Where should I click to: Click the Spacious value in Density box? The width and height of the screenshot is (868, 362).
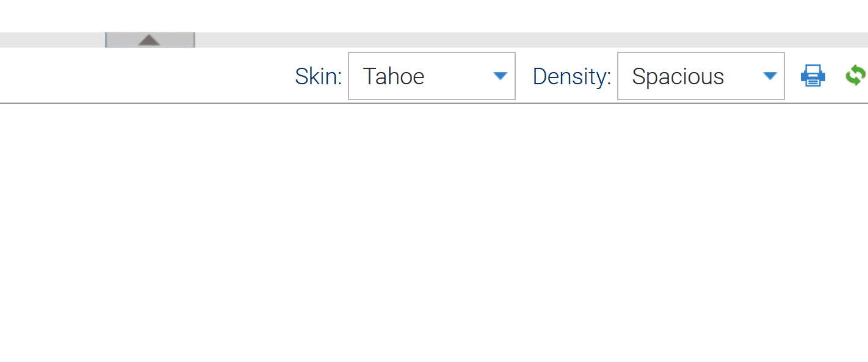pyautogui.click(x=678, y=76)
